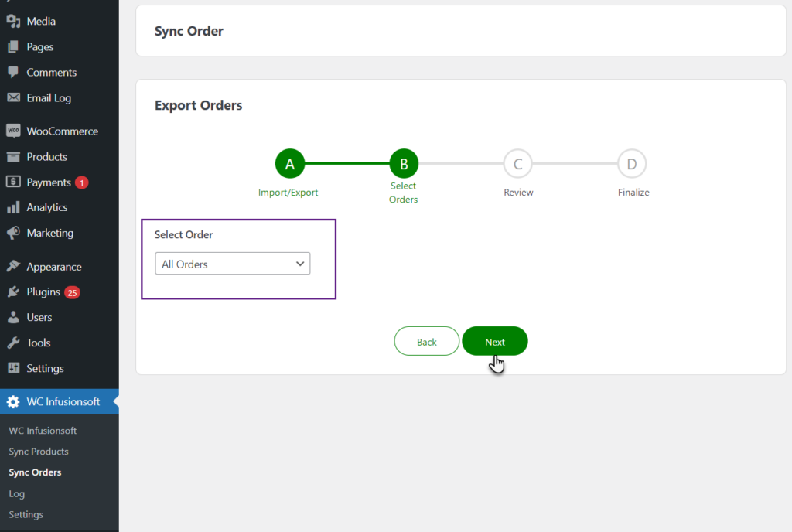Image resolution: width=792 pixels, height=532 pixels.
Task: Click the green Next button
Action: click(x=494, y=341)
